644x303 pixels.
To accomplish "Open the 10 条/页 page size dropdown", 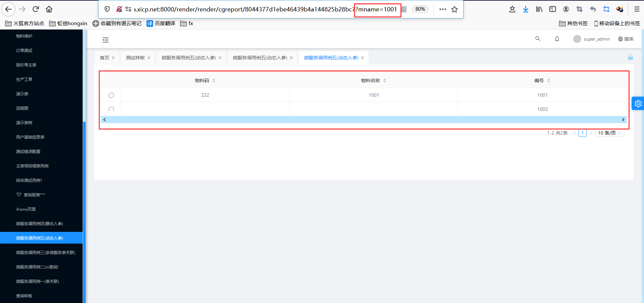I will point(609,133).
